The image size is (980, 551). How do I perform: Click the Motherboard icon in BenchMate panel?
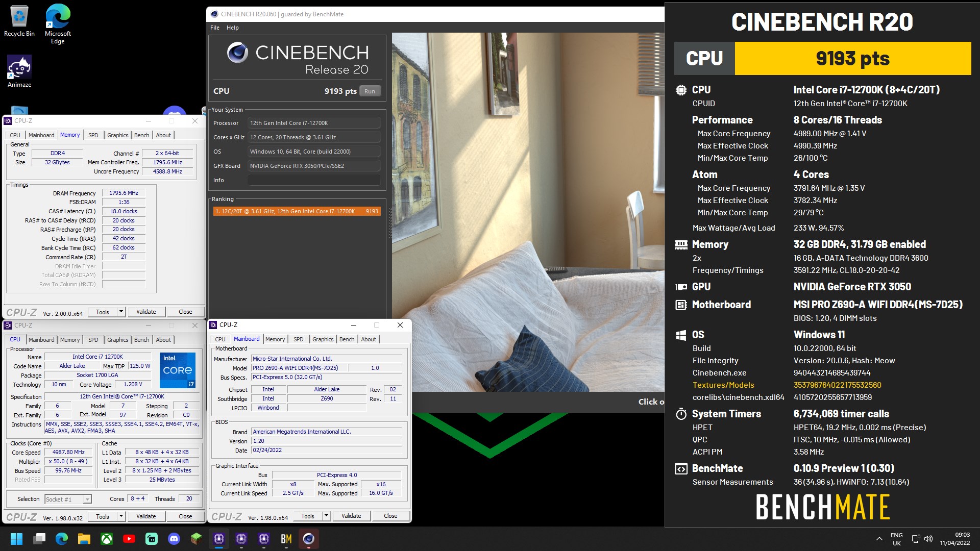[681, 305]
